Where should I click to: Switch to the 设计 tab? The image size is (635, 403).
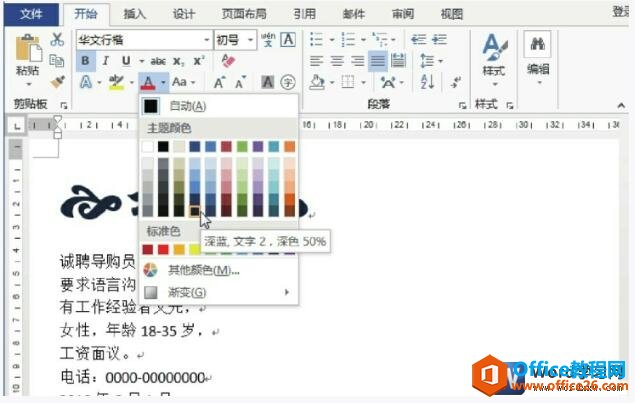coord(184,14)
